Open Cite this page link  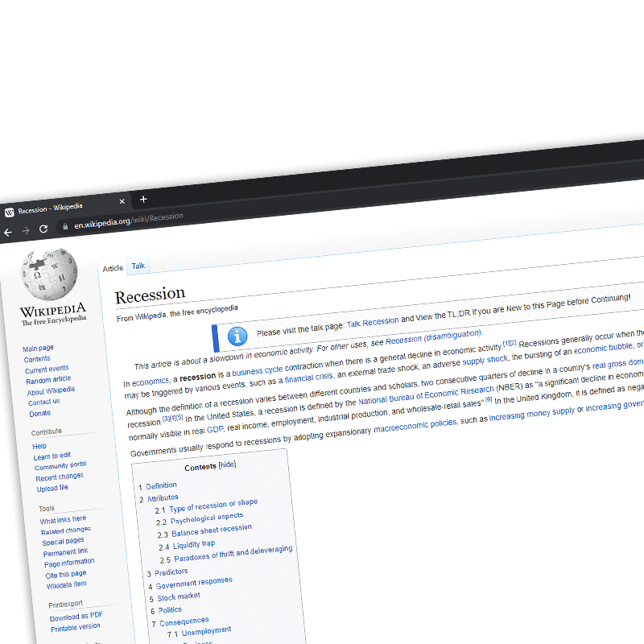66,574
